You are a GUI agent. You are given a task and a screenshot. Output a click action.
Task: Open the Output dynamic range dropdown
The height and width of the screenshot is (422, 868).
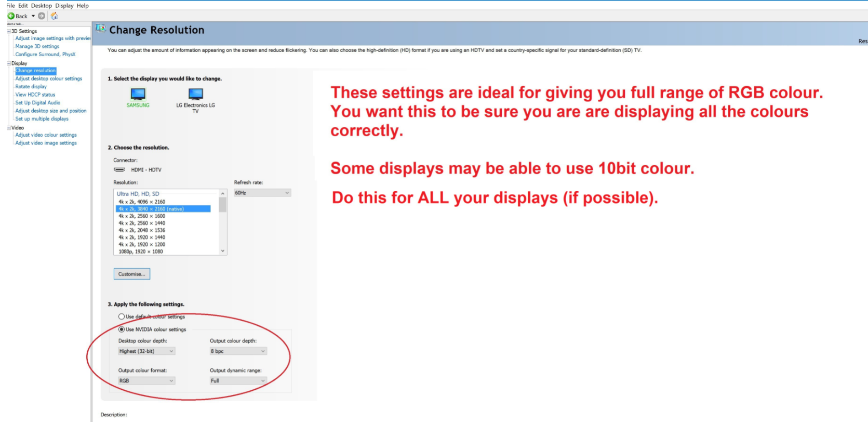click(x=238, y=381)
